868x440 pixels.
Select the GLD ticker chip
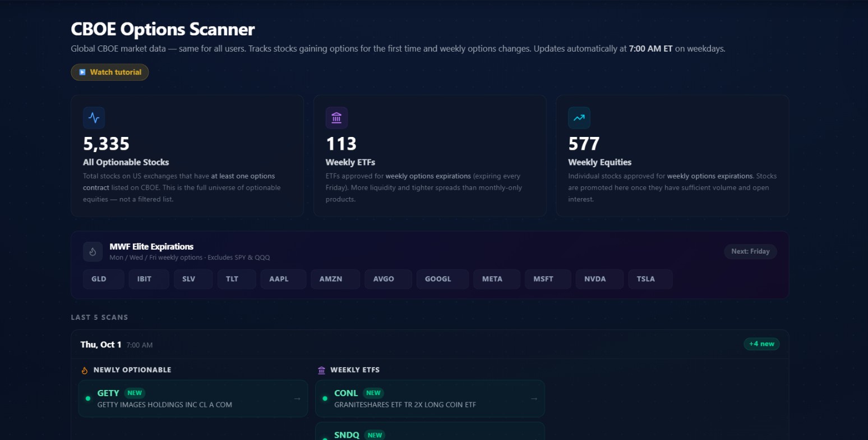pos(103,279)
